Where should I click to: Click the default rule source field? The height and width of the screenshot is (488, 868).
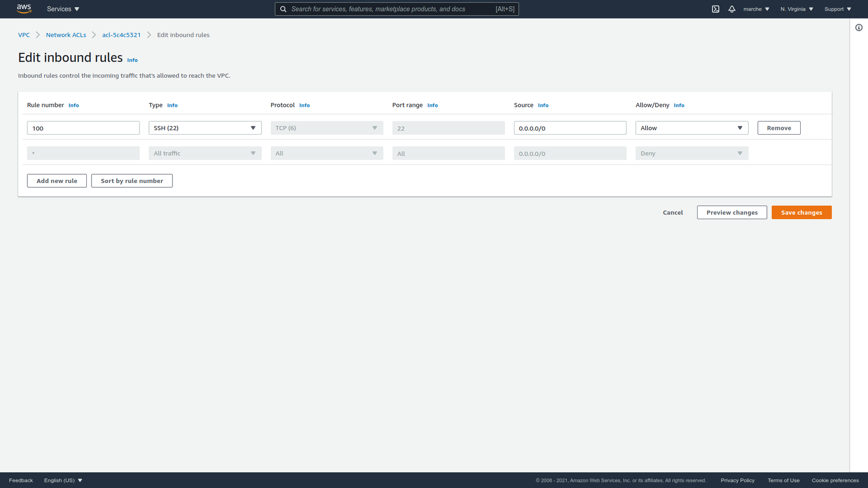pyautogui.click(x=570, y=153)
